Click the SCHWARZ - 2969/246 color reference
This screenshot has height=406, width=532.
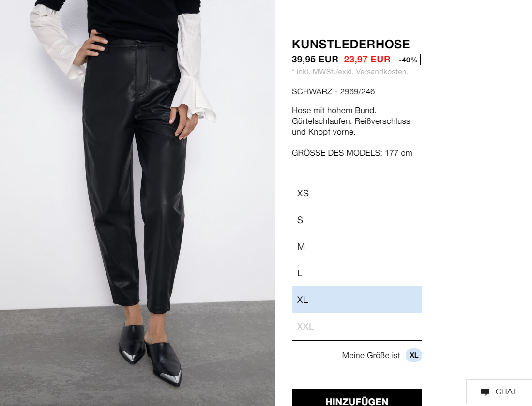click(x=333, y=91)
